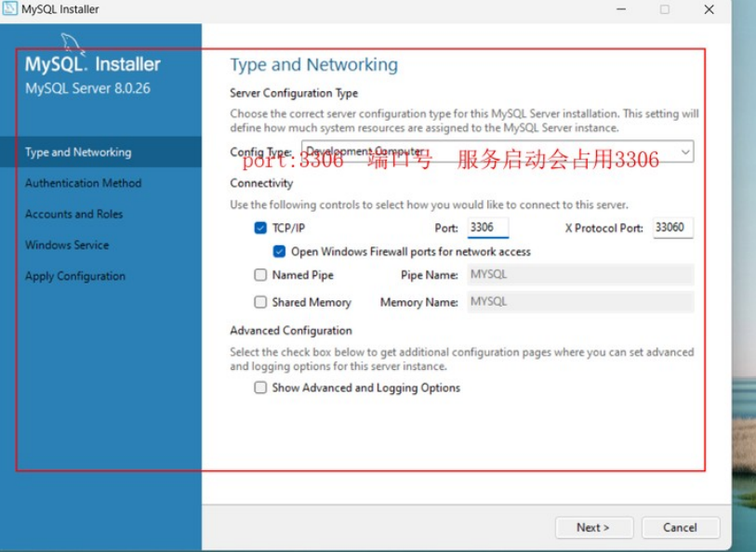This screenshot has height=552, width=756.
Task: Click the Advanced Configuration section label
Action: (291, 331)
